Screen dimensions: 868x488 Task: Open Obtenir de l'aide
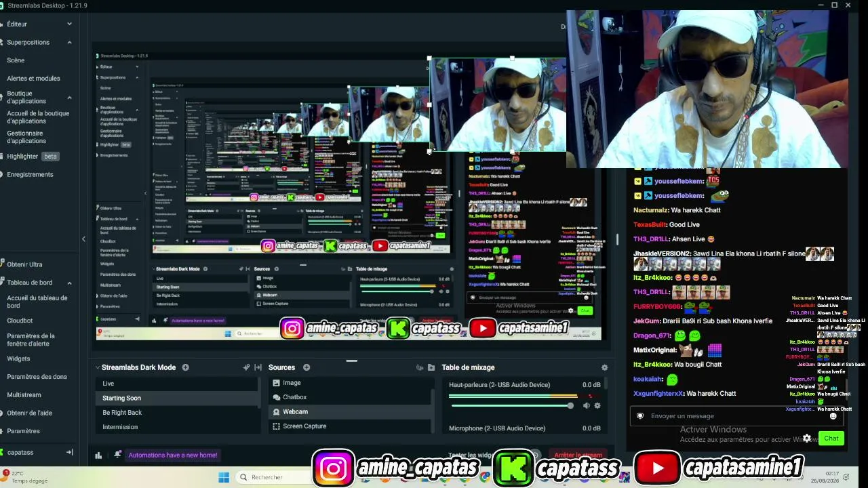pos(29,413)
